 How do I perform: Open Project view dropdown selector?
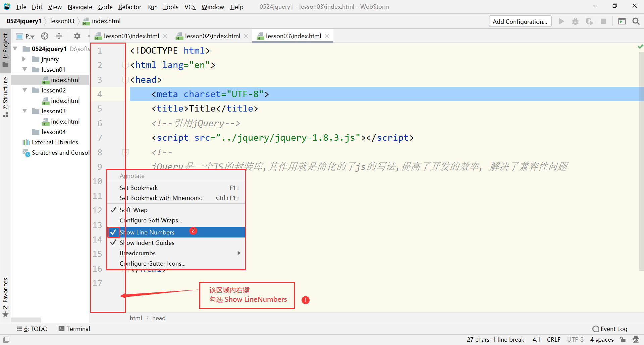(25, 36)
